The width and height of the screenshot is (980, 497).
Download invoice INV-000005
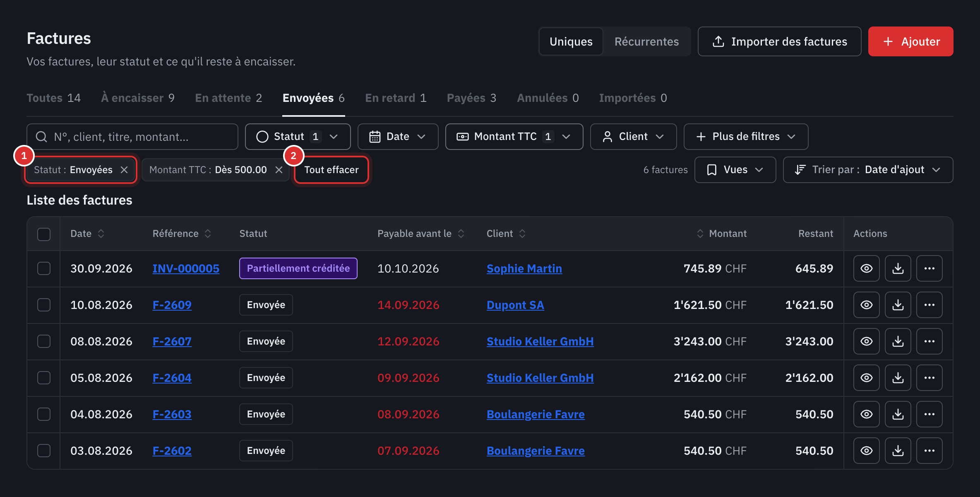click(x=898, y=268)
